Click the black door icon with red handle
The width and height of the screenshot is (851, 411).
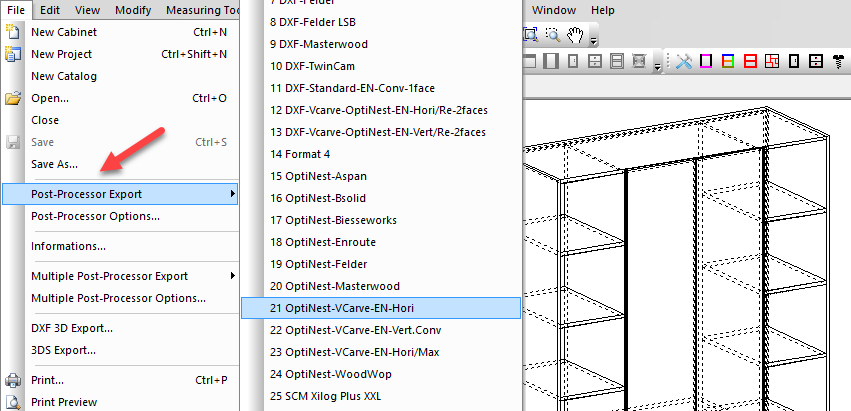pyautogui.click(x=793, y=61)
